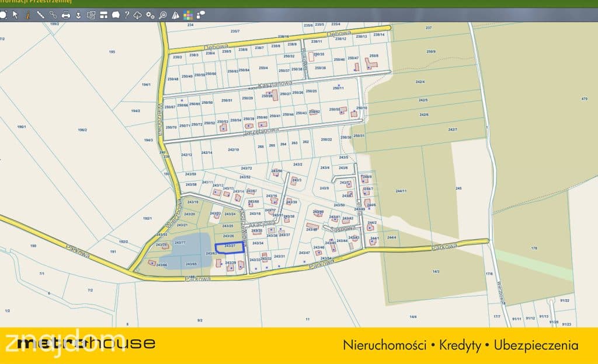The image size is (598, 364).
Task: Select the arrow pointer tool
Action: [x=15, y=15]
